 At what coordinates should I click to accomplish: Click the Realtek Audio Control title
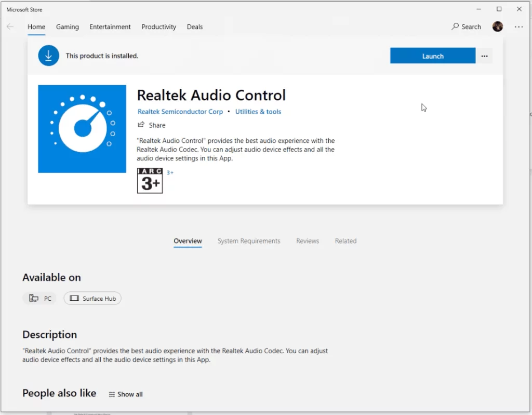point(211,96)
